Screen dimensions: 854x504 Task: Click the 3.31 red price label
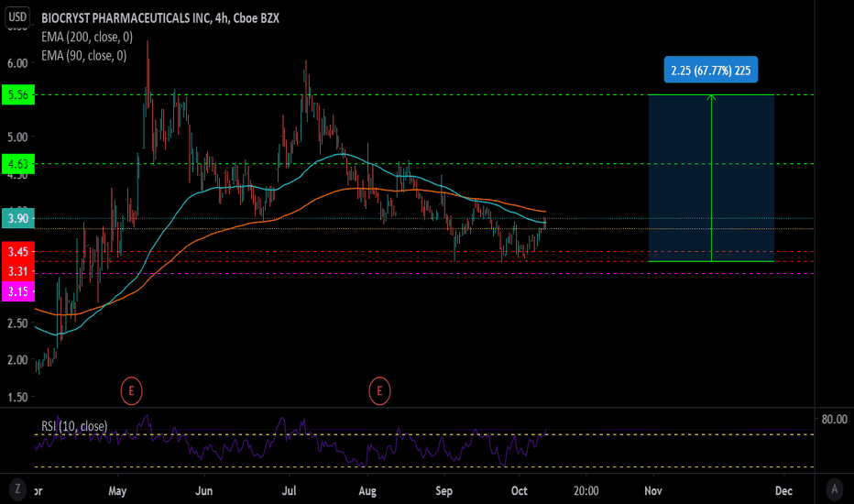18,271
